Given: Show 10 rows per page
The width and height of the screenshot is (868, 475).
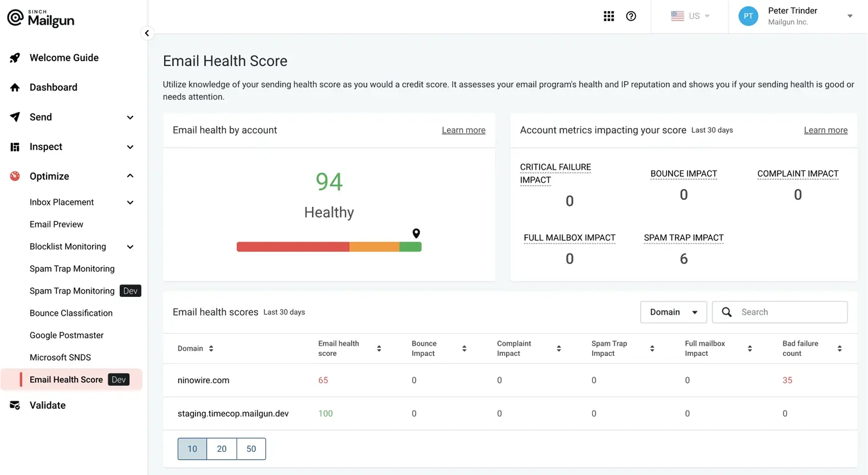Looking at the screenshot, I should tap(192, 449).
